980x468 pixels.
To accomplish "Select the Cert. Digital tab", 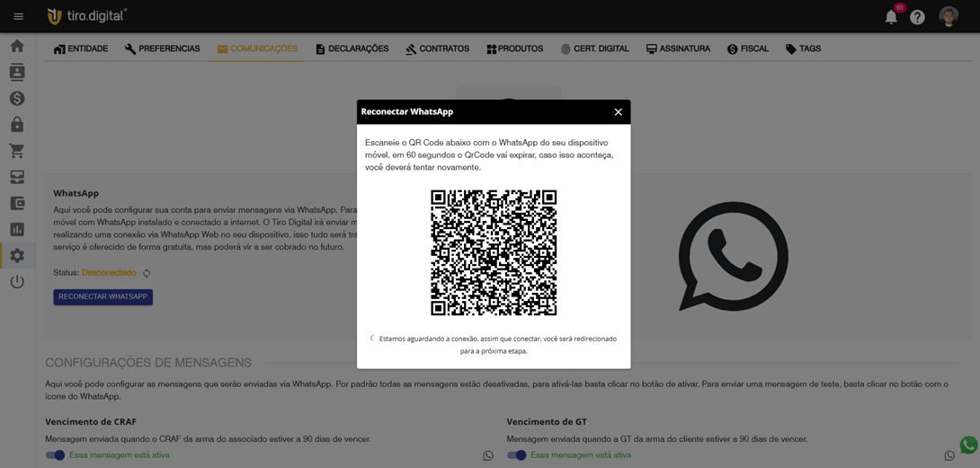I will [594, 49].
